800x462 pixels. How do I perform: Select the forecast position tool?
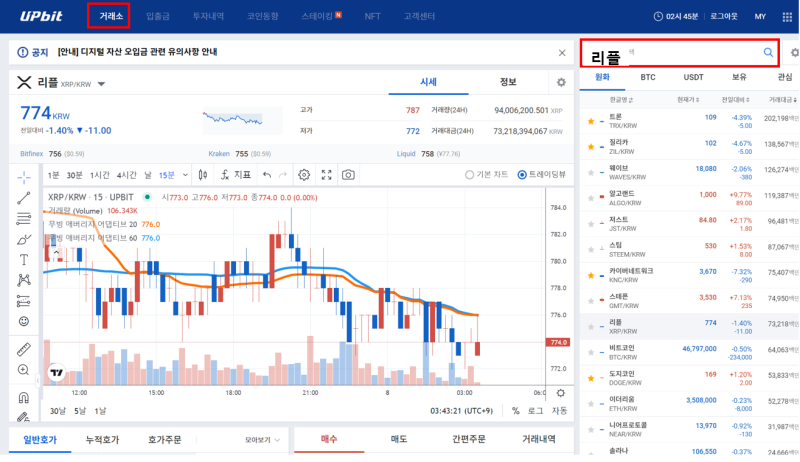pos(24,301)
